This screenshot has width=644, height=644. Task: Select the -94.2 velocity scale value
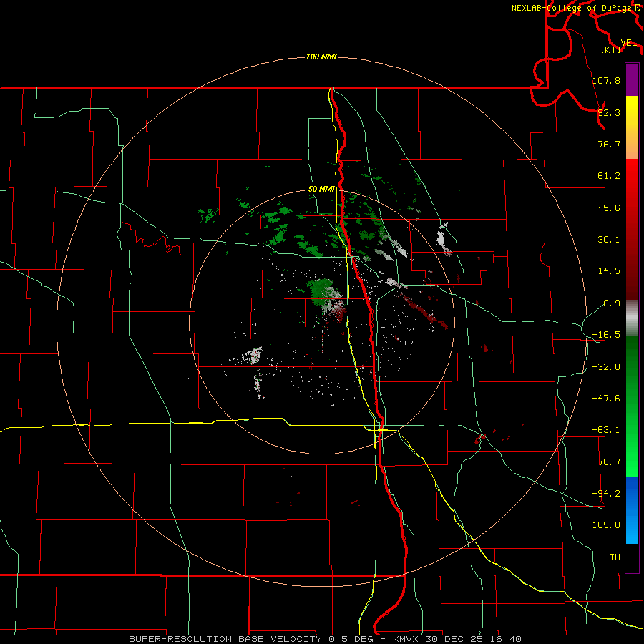tap(606, 493)
